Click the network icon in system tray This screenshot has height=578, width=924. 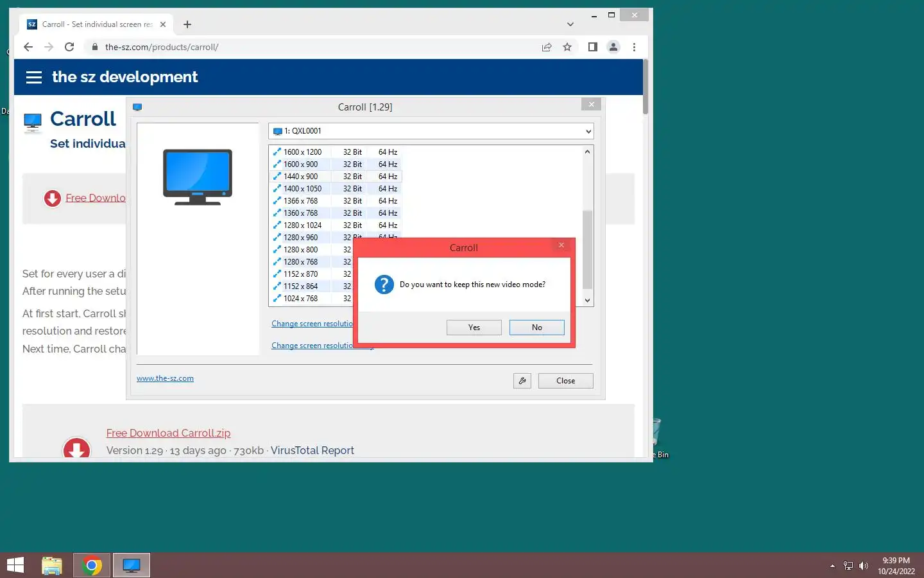pos(848,566)
